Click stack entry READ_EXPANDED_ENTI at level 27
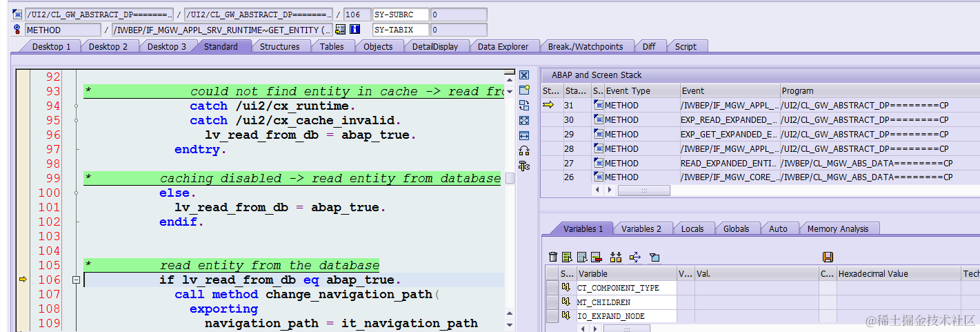Screen dimensions: 980x332 (x=729, y=163)
